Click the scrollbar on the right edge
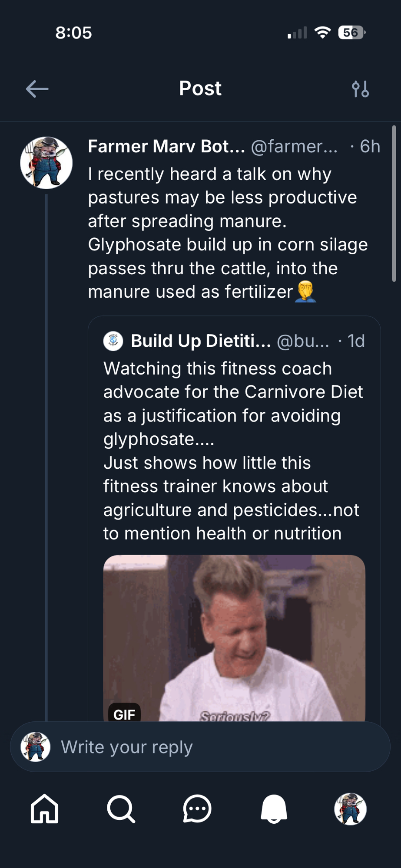 (394, 204)
